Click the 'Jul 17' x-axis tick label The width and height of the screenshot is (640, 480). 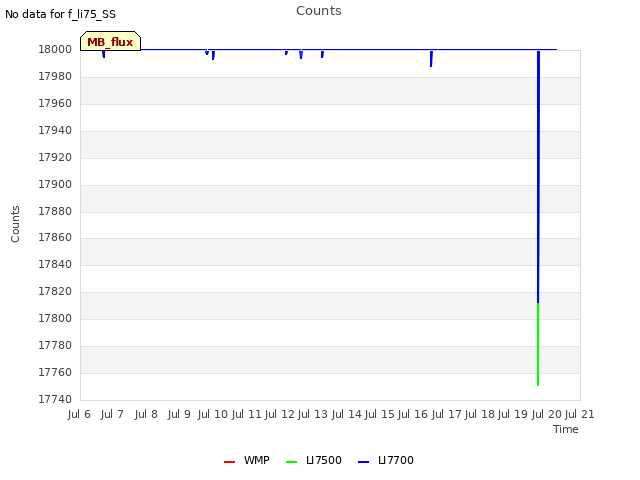[446, 414]
